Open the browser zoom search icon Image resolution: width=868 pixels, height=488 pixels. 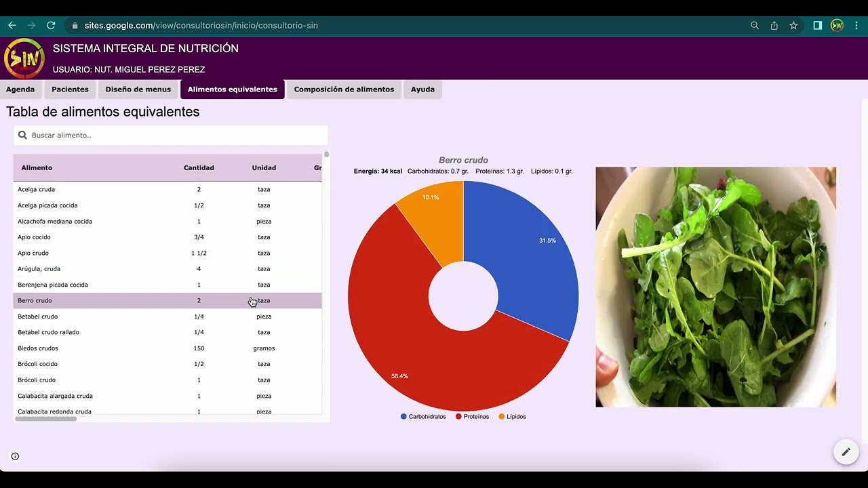point(755,25)
